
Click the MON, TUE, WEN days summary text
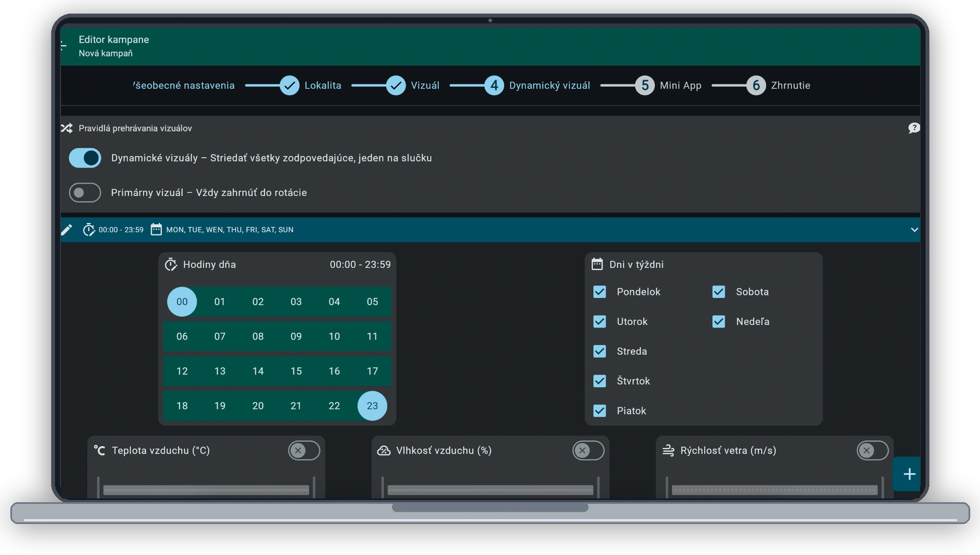click(x=230, y=230)
